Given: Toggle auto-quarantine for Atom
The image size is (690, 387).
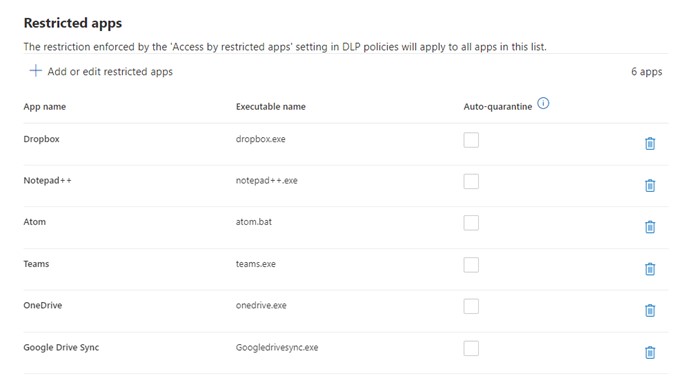Looking at the screenshot, I should pos(471,223).
